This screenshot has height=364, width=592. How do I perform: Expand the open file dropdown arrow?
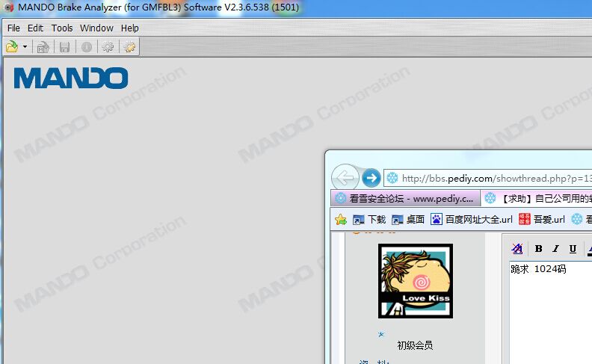pos(25,47)
